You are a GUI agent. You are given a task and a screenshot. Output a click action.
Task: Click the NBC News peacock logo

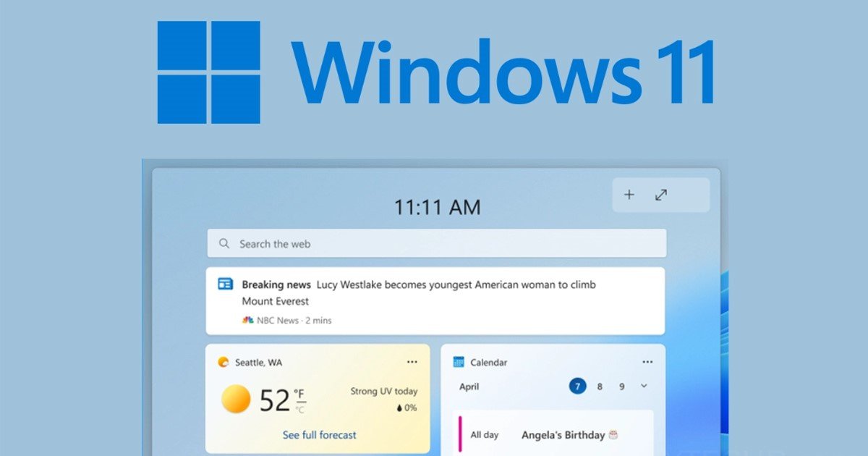(247, 320)
